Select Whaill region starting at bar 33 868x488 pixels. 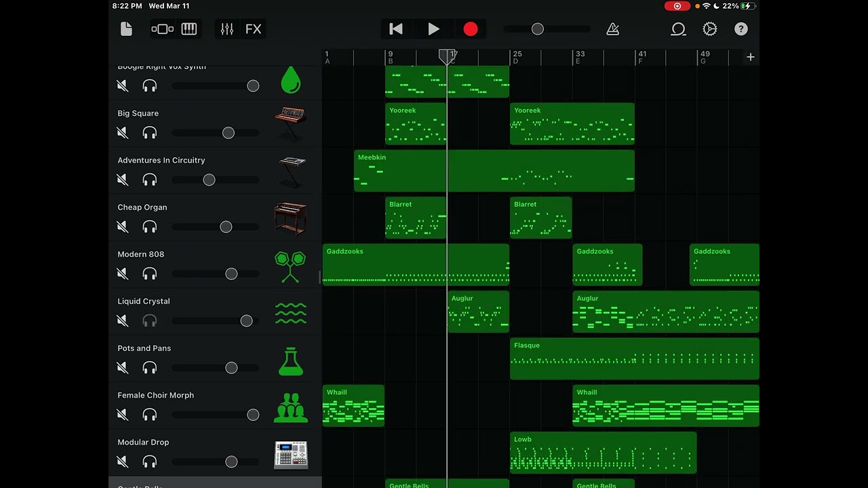pos(666,406)
